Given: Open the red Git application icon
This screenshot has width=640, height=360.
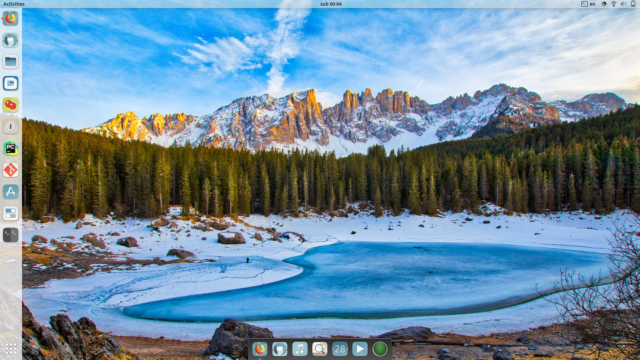Looking at the screenshot, I should pos(11,170).
